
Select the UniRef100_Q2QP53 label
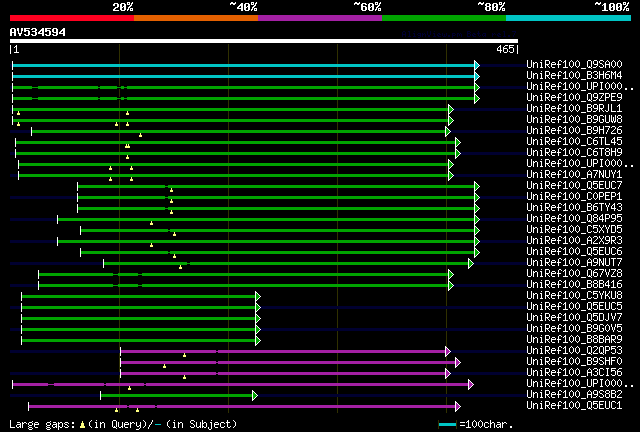[574, 351]
